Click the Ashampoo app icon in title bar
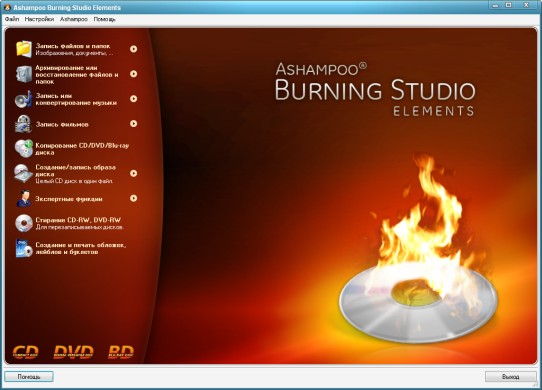Image resolution: width=542 pixels, height=390 pixels. pyautogui.click(x=7, y=7)
